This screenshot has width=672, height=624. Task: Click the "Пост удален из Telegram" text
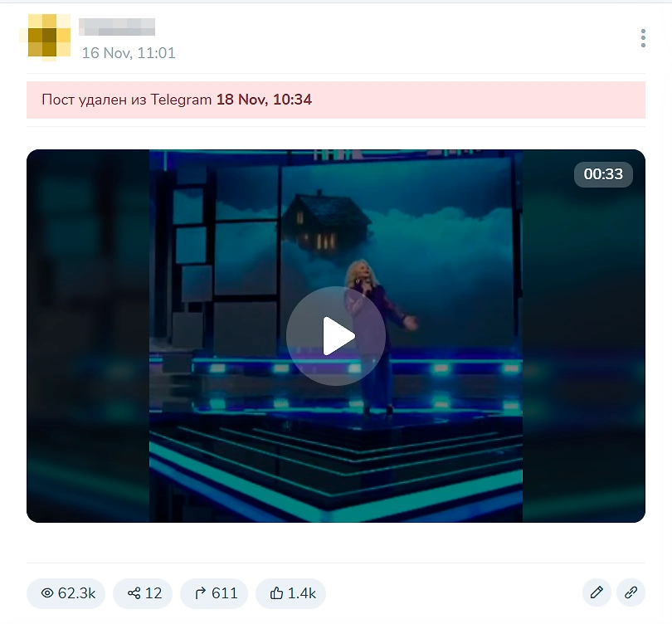pos(126,100)
